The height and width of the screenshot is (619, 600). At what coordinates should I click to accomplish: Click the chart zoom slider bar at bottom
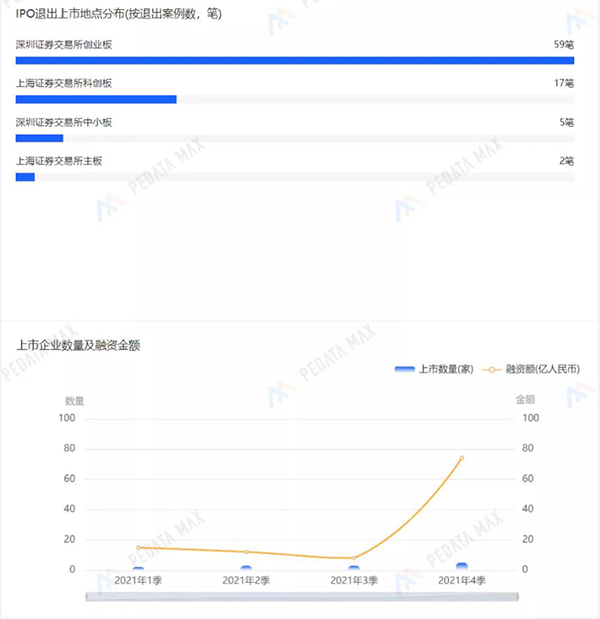pyautogui.click(x=303, y=596)
